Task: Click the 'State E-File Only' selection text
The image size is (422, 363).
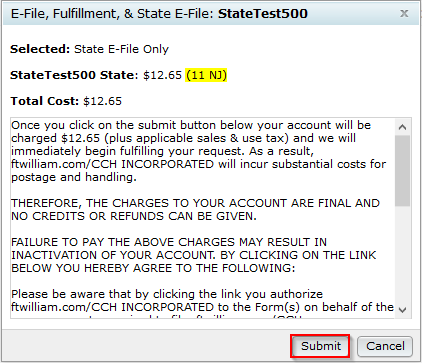Action: pyautogui.click(x=121, y=49)
